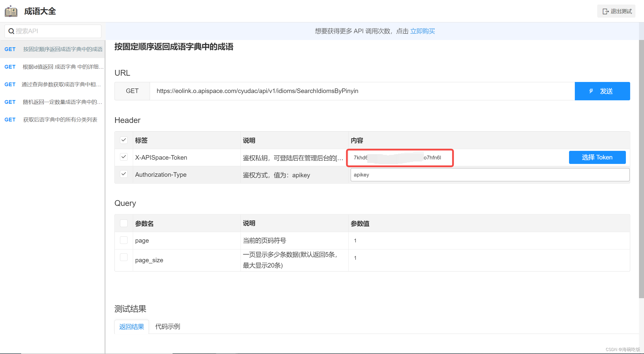
Task: Click the search magnifier icon
Action: point(11,31)
